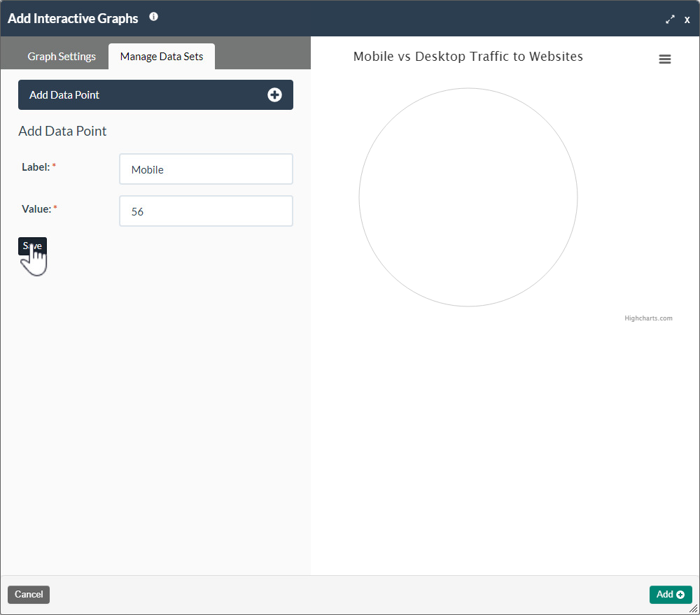This screenshot has width=700, height=615.
Task: Save the new data point
Action: [32, 246]
